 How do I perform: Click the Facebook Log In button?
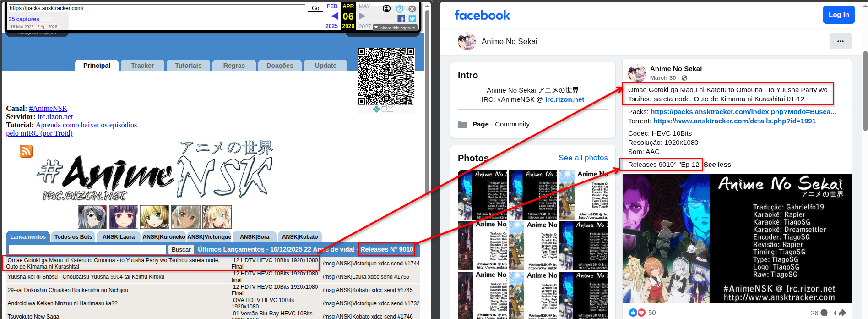[x=839, y=15]
